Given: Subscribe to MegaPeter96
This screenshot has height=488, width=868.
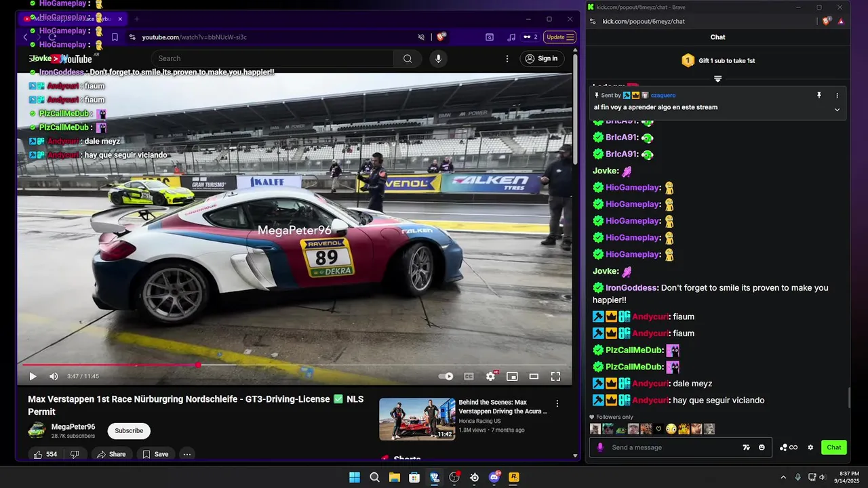Looking at the screenshot, I should tap(129, 430).
